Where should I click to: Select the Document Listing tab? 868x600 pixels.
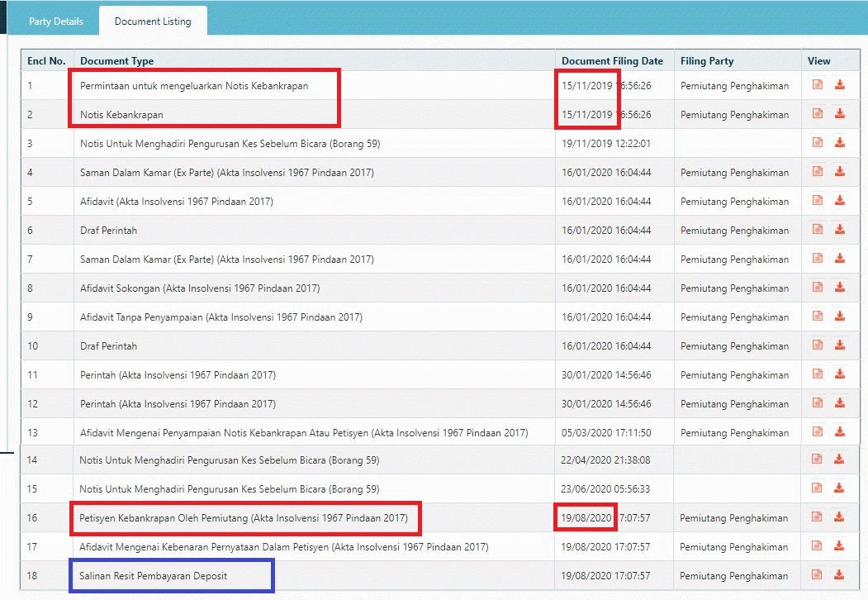(153, 21)
